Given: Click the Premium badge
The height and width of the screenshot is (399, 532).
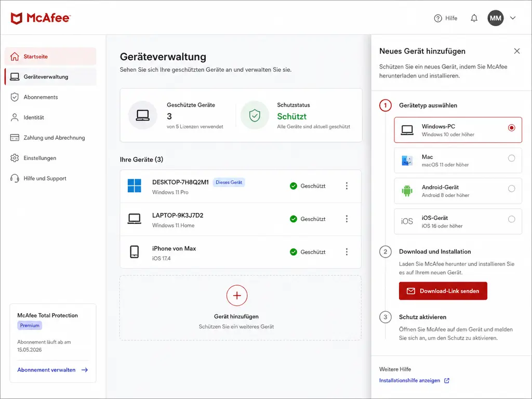Looking at the screenshot, I should coord(30,325).
